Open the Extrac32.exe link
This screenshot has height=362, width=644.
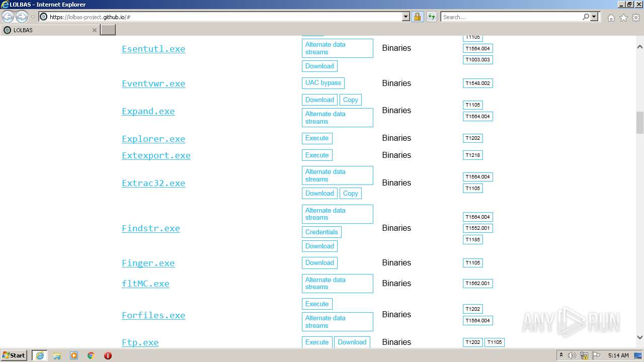(153, 183)
